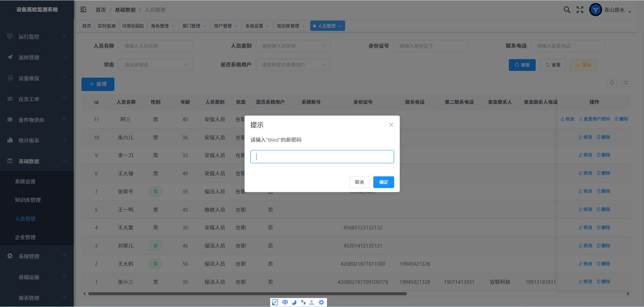Click the sidebar collapse hamburger icon

pos(83,10)
